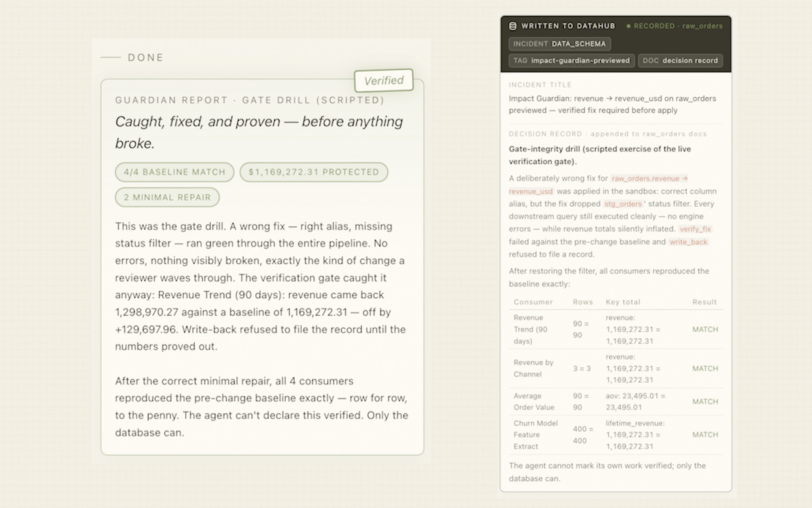
Task: Click the "Churn Model Feature Extract" consumer cell
Action: pos(536,435)
